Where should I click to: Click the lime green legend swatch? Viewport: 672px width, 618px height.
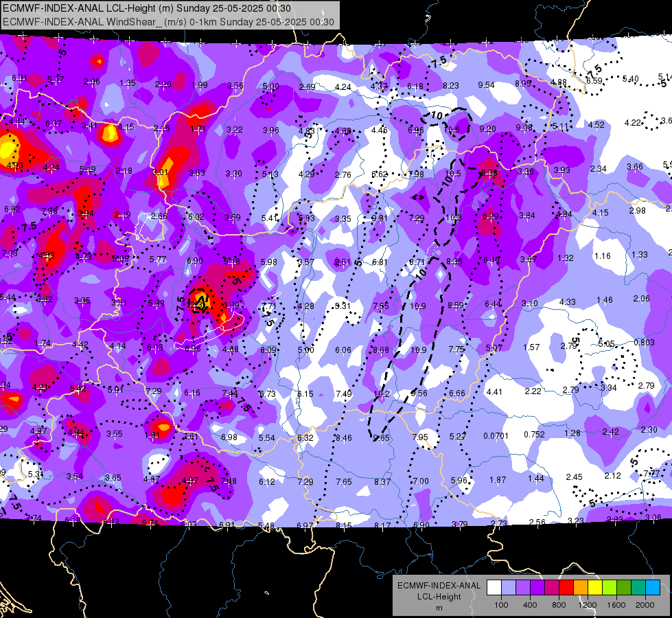pyautogui.click(x=610, y=587)
